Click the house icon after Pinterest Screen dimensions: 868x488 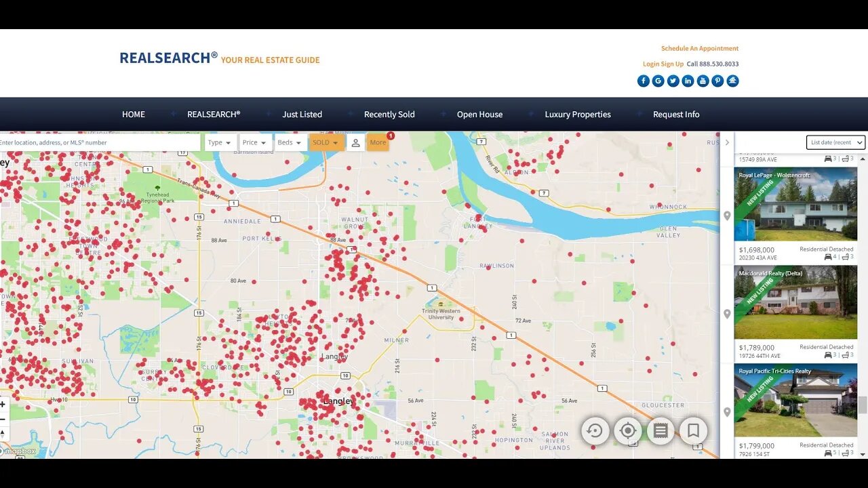click(732, 81)
